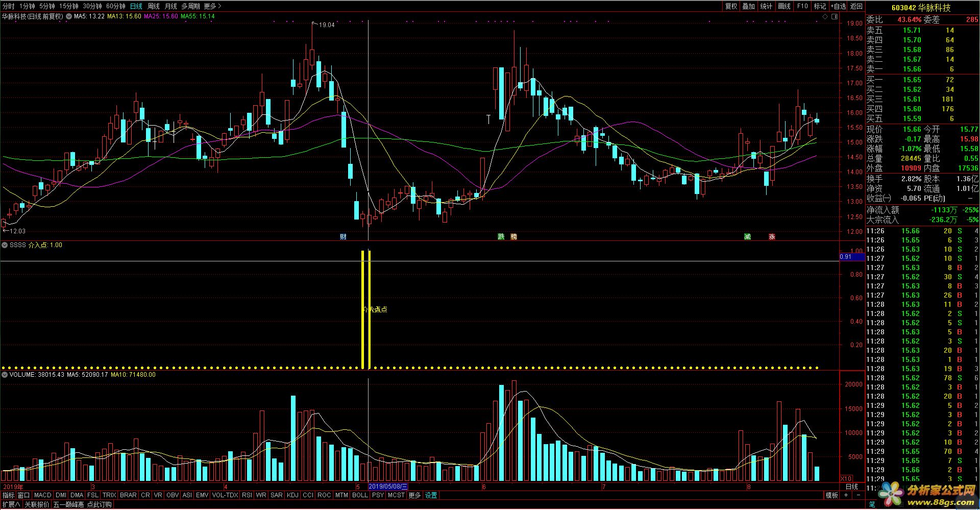Click the 12.03 low price label
Image resolution: width=980 pixels, height=510 pixels.
[17, 231]
